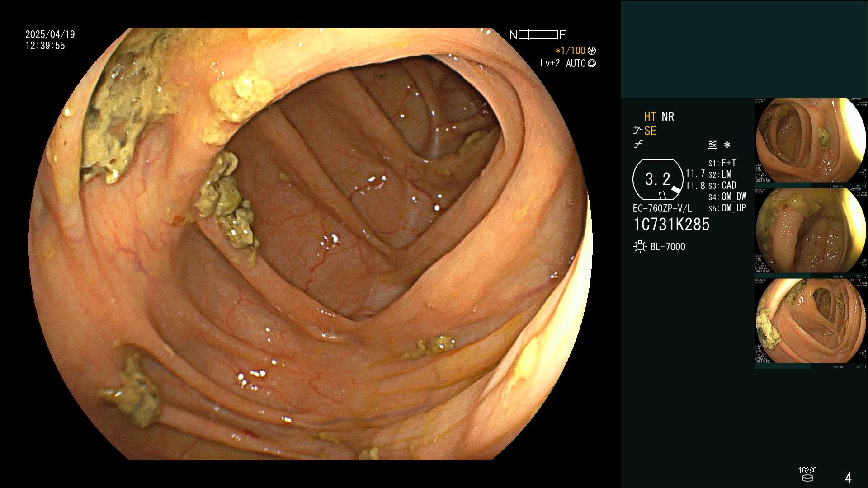Click the value 11.8 beside gauge
The height and width of the screenshot is (488, 868).
(x=695, y=186)
